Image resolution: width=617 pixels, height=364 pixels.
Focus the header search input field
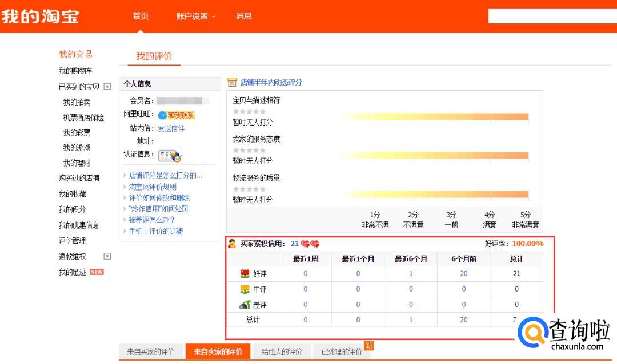coord(552,16)
